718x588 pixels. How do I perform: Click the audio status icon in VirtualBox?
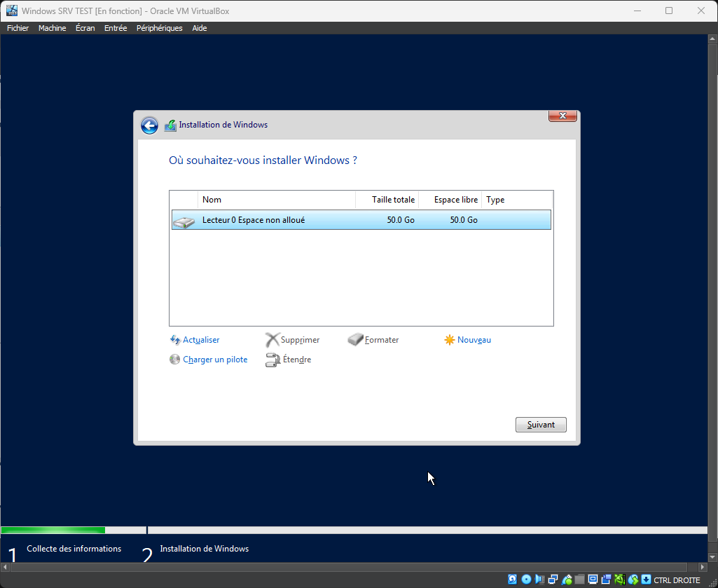click(x=539, y=580)
